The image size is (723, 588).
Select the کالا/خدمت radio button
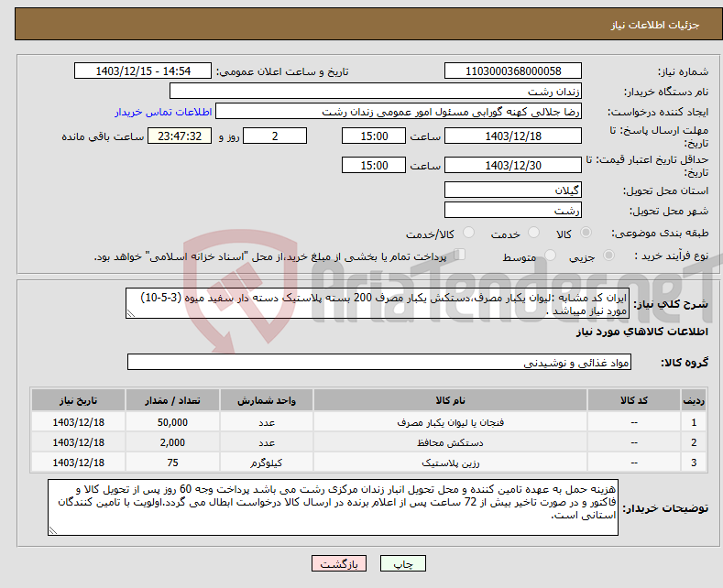coord(468,233)
